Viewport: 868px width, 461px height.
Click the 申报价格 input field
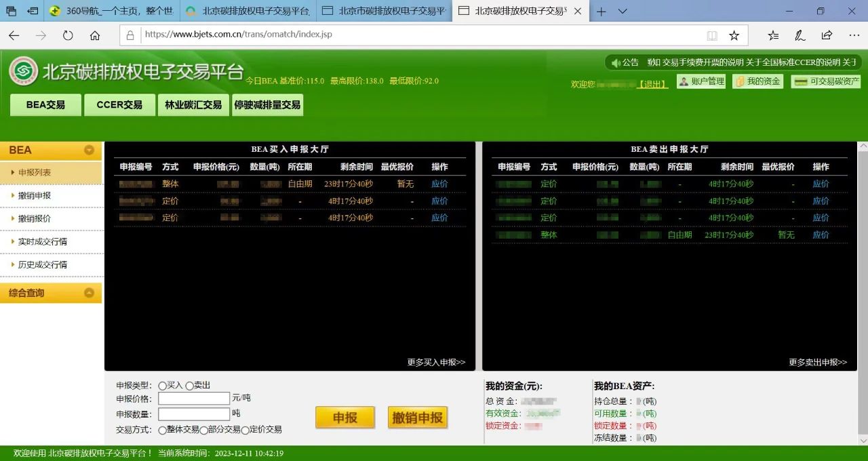coord(194,399)
